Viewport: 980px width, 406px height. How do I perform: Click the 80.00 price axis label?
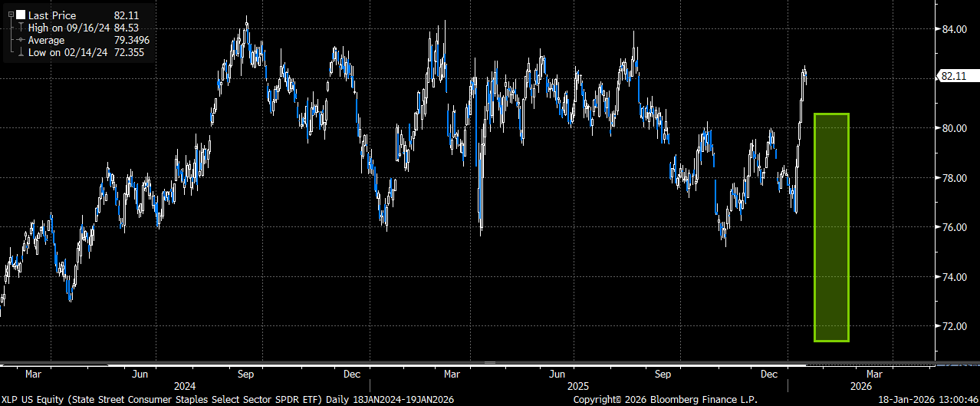coord(954,128)
